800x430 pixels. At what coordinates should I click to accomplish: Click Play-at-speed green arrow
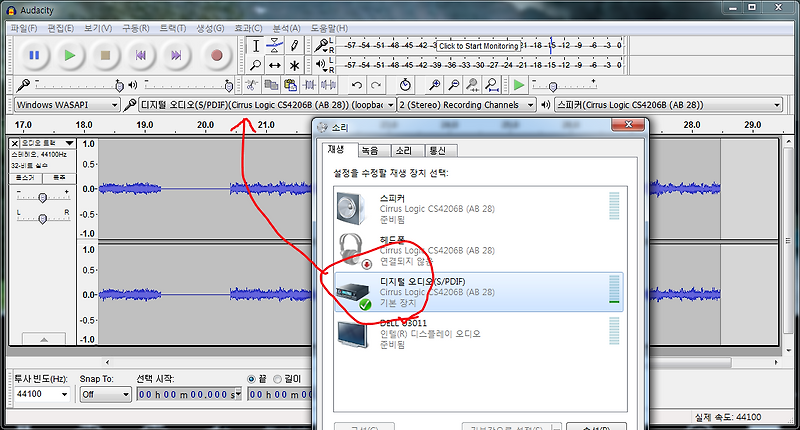click(x=518, y=85)
